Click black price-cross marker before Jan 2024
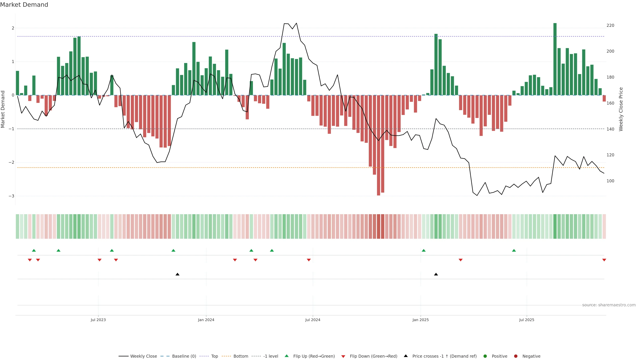Screen dimensions: 644x362 (x=177, y=274)
